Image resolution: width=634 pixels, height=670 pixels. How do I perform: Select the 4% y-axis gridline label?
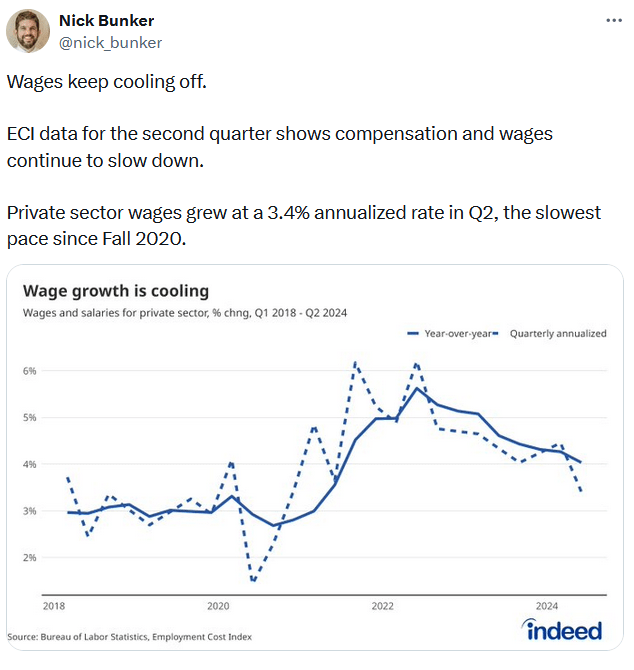click(x=30, y=465)
